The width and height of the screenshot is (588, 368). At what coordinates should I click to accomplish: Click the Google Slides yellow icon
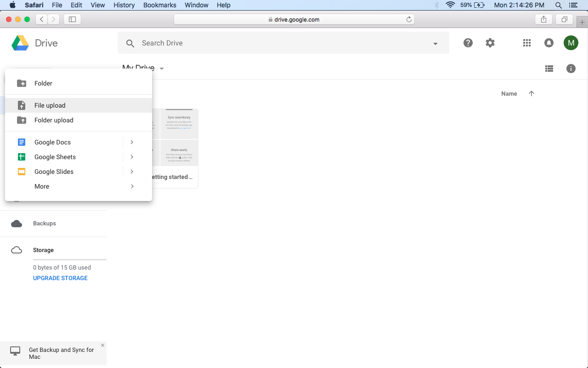click(x=22, y=172)
